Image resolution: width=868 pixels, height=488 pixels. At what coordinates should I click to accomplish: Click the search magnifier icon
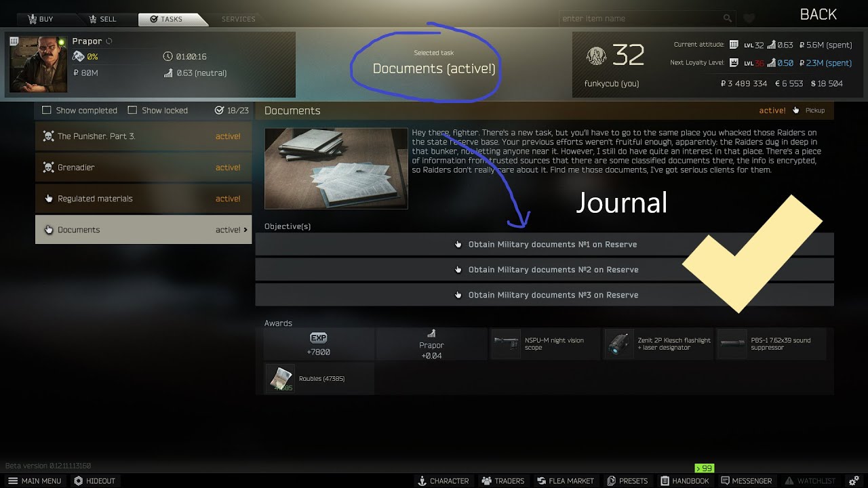point(728,18)
